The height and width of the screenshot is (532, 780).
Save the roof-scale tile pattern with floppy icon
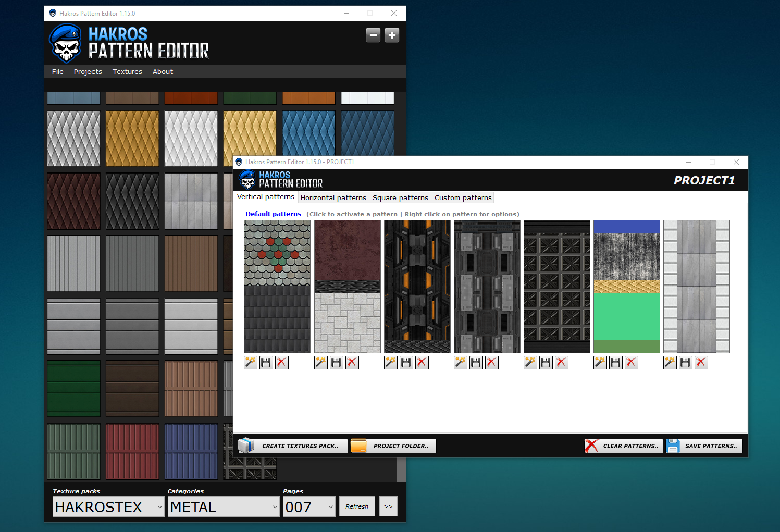point(266,363)
